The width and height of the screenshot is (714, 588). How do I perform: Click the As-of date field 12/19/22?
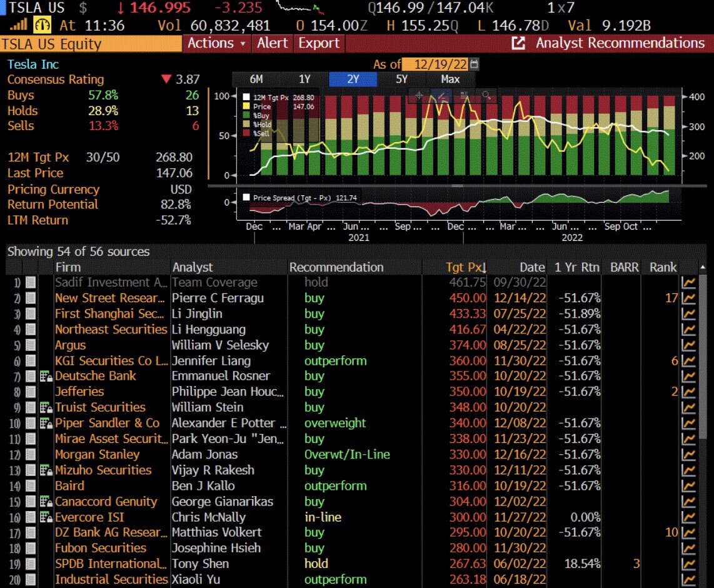pos(436,64)
